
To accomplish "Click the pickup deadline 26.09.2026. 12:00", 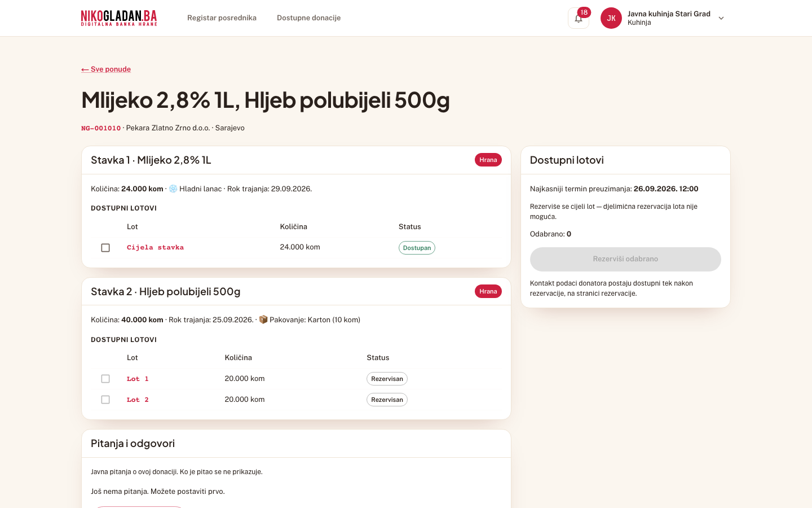I will coord(666,189).
